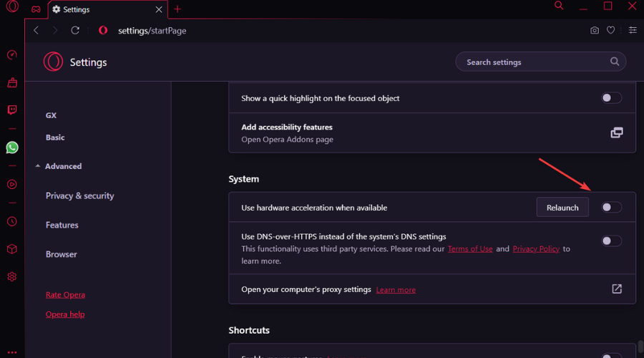Take a snapshot with camera icon
Screen dimensions: 644x358
point(595,30)
